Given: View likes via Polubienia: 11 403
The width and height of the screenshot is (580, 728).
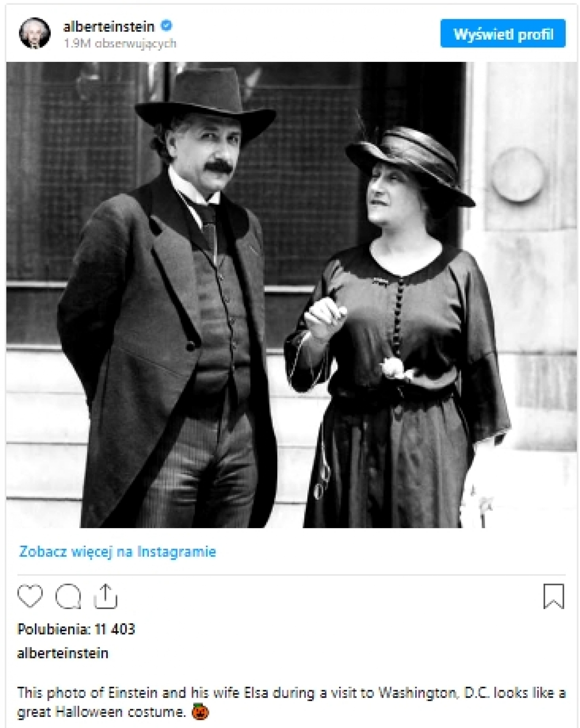Looking at the screenshot, I should (x=76, y=629).
